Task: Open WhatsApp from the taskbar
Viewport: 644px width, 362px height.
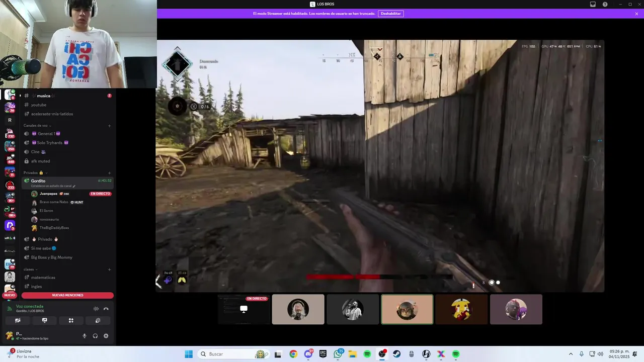Action: 338,354
